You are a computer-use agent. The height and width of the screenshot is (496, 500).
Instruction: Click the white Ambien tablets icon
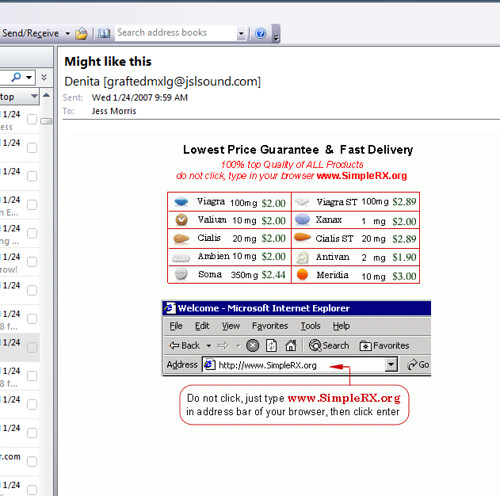[181, 257]
